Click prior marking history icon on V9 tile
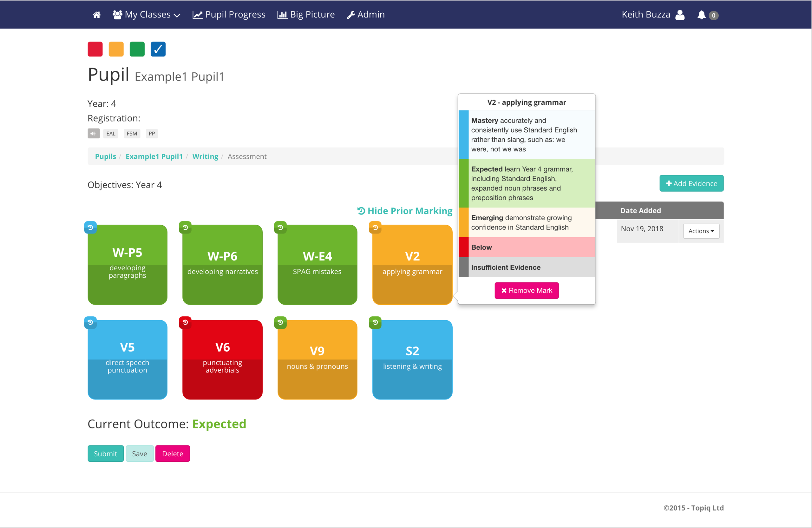Image resolution: width=812 pixels, height=528 pixels. 280,322
